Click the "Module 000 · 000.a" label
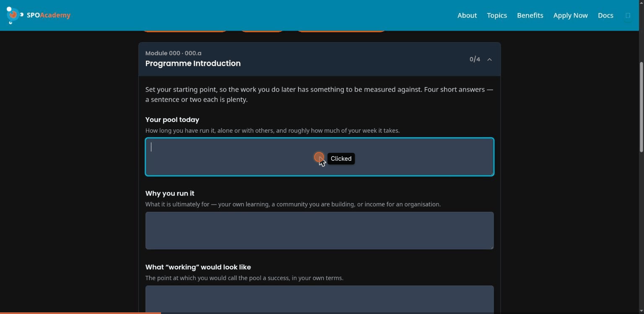The width and height of the screenshot is (644, 314). click(173, 53)
